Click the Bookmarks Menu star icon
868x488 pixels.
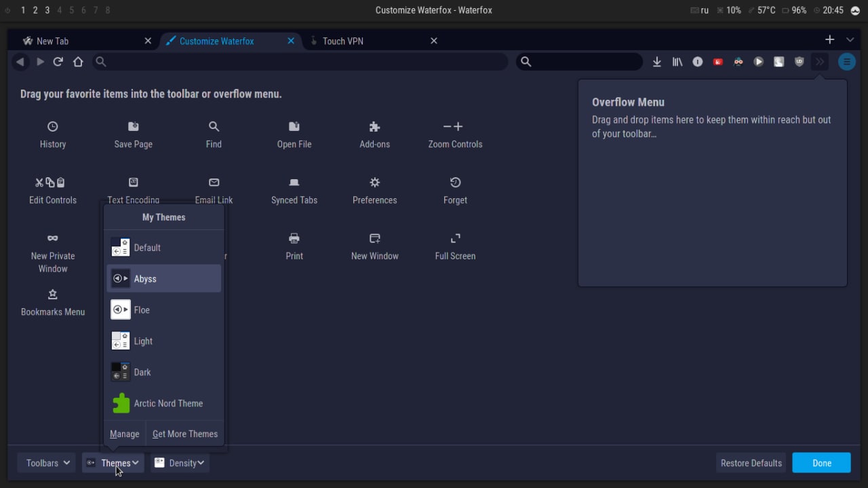[53, 295]
